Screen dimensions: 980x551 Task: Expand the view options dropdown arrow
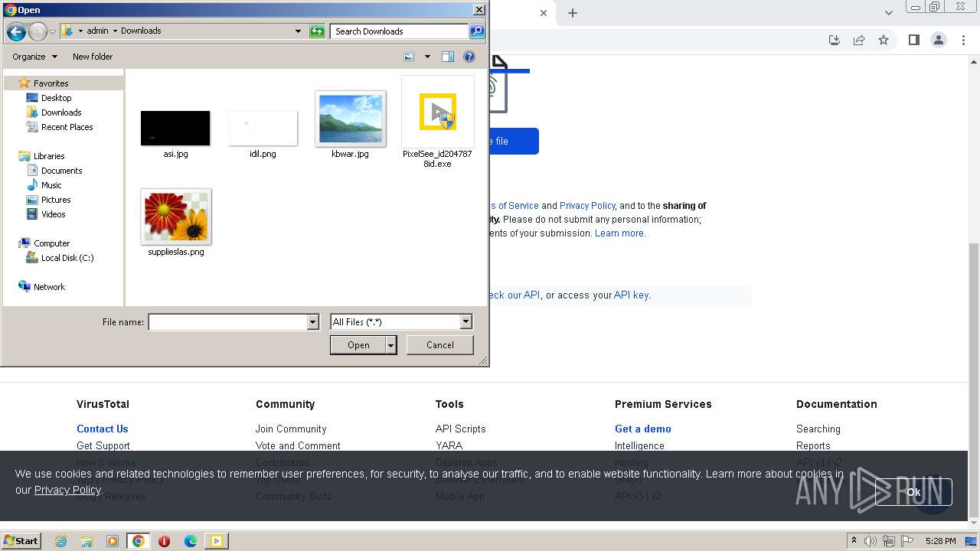click(427, 57)
